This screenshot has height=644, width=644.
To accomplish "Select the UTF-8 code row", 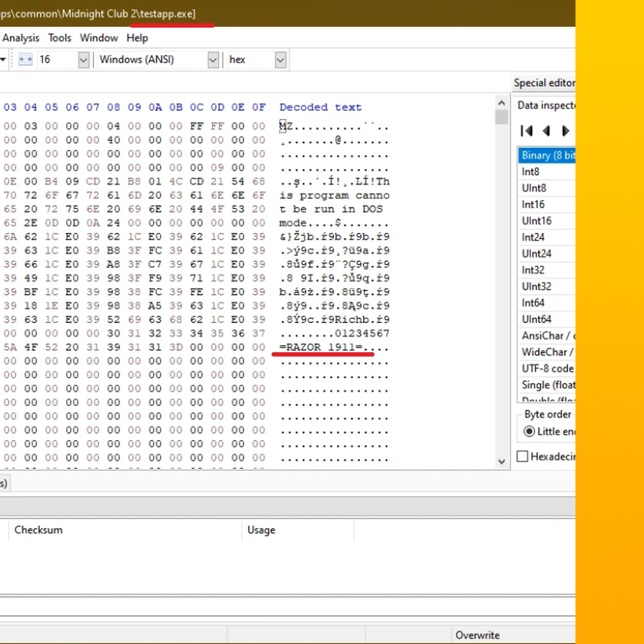I will [x=547, y=368].
